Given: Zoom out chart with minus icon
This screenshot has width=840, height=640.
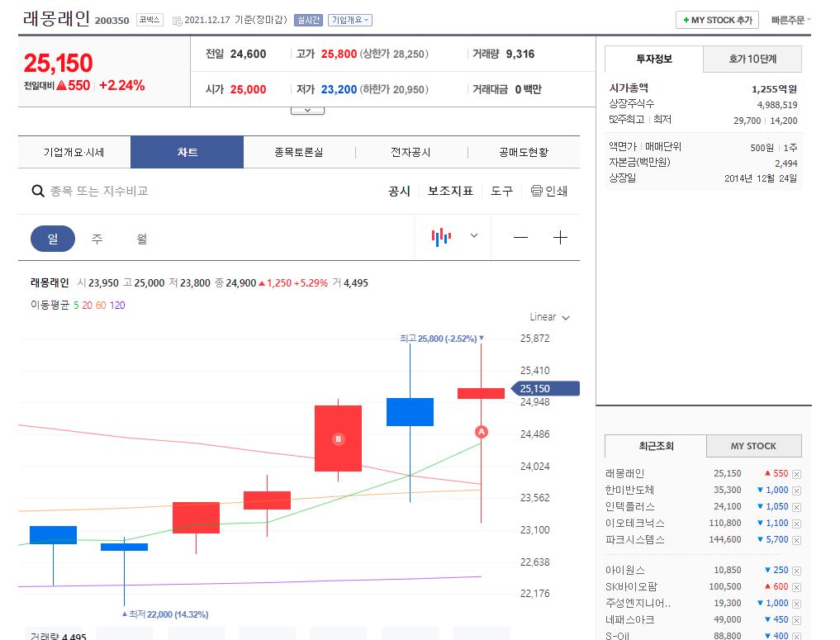Looking at the screenshot, I should pyautogui.click(x=520, y=237).
